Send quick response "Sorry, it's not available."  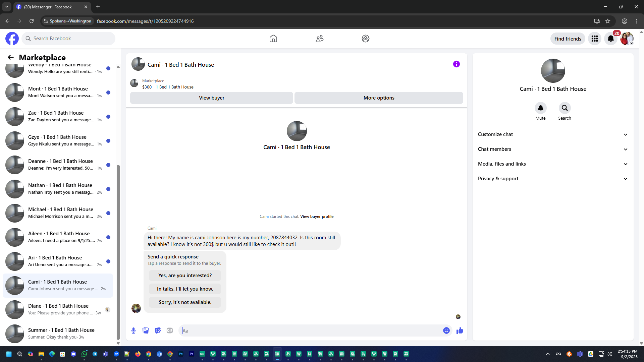pos(185,302)
